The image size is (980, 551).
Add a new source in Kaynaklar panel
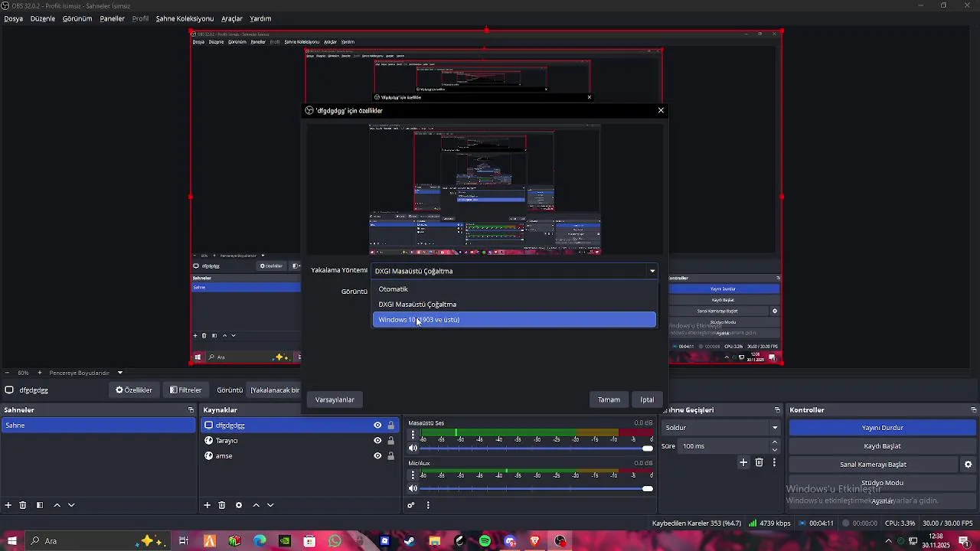click(207, 505)
